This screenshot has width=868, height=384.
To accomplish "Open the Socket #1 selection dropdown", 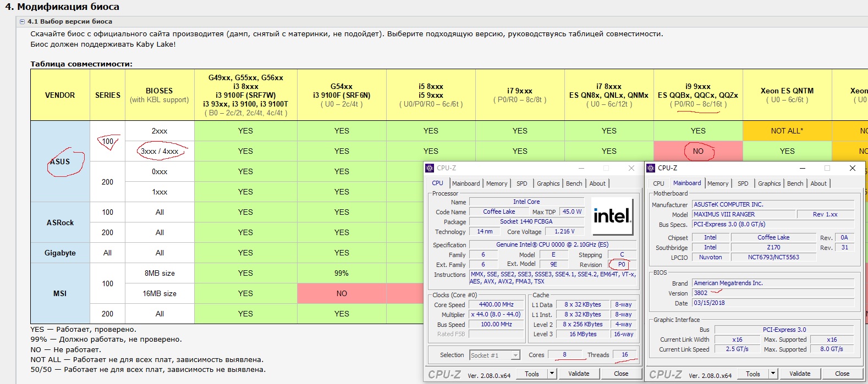I will [x=495, y=355].
